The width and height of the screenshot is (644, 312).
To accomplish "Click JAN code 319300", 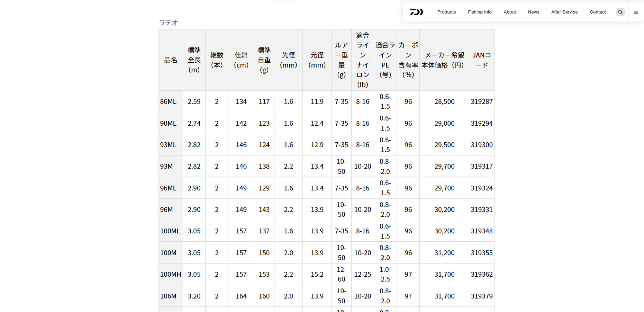I will pos(482,145).
